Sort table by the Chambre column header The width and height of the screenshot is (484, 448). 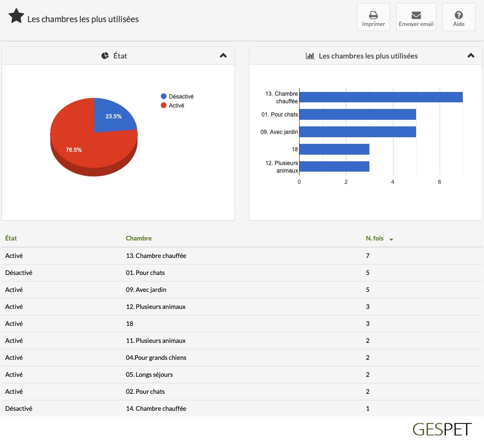click(x=139, y=238)
